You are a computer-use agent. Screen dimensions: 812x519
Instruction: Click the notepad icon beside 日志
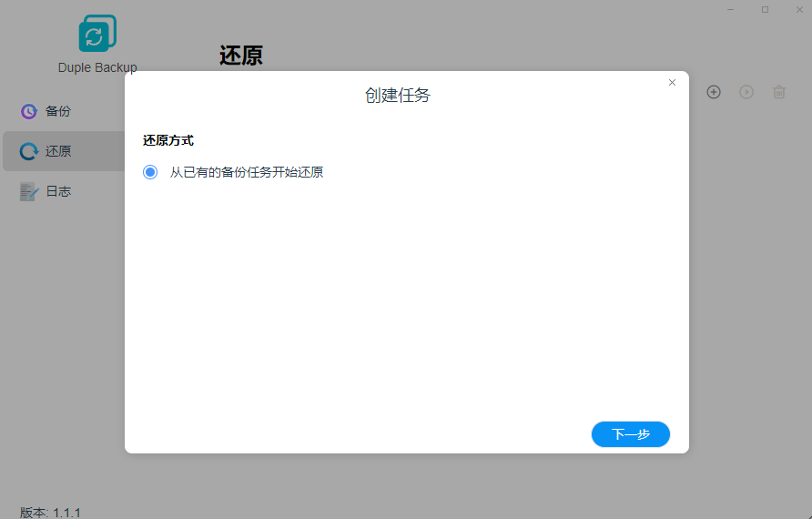29,191
